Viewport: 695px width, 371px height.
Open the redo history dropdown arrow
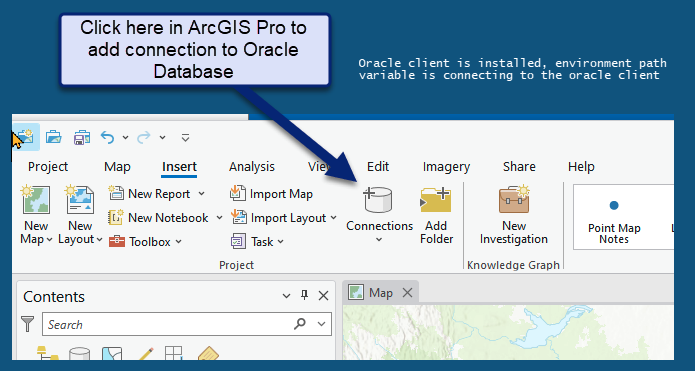[163, 138]
